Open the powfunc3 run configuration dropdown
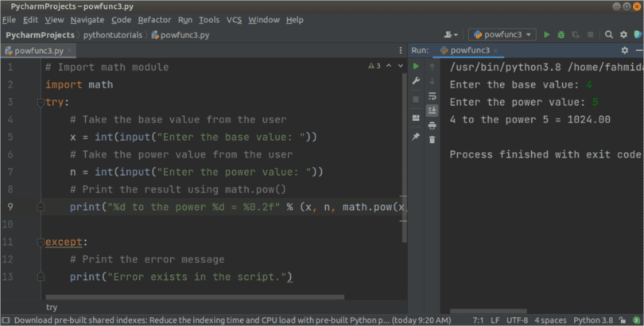 click(502, 35)
